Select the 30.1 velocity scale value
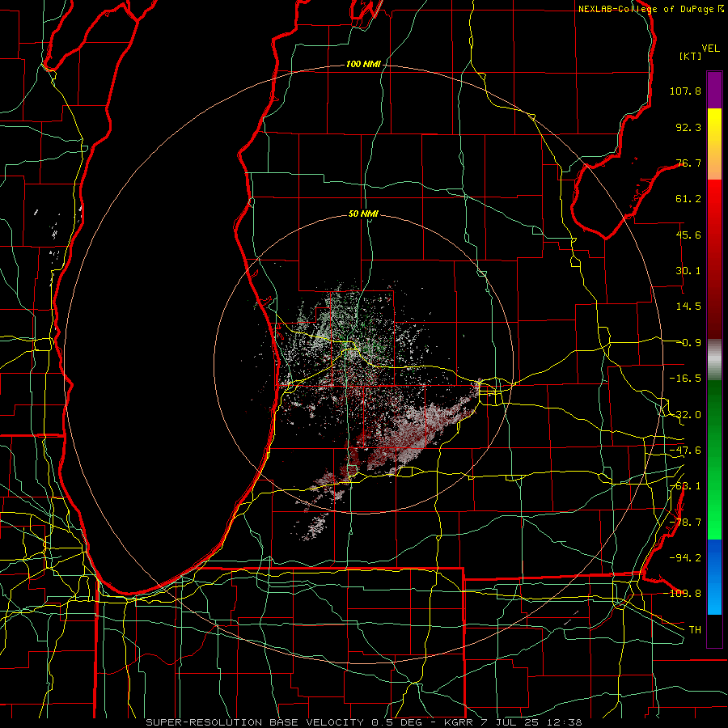728x728 pixels. click(x=688, y=271)
